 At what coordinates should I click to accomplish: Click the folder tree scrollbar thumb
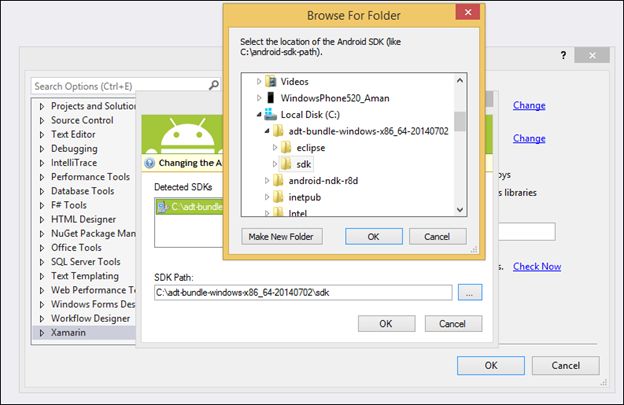point(460,121)
